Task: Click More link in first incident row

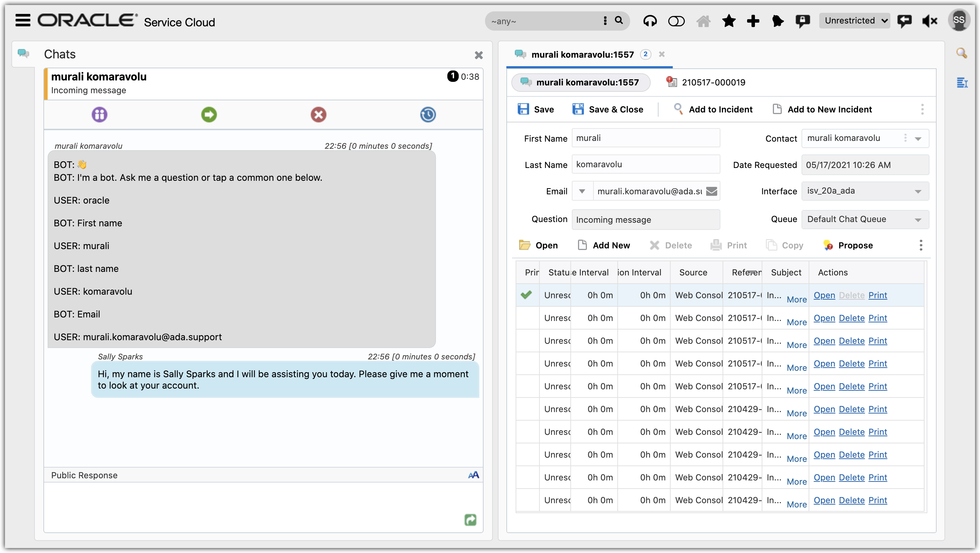Action: point(796,299)
